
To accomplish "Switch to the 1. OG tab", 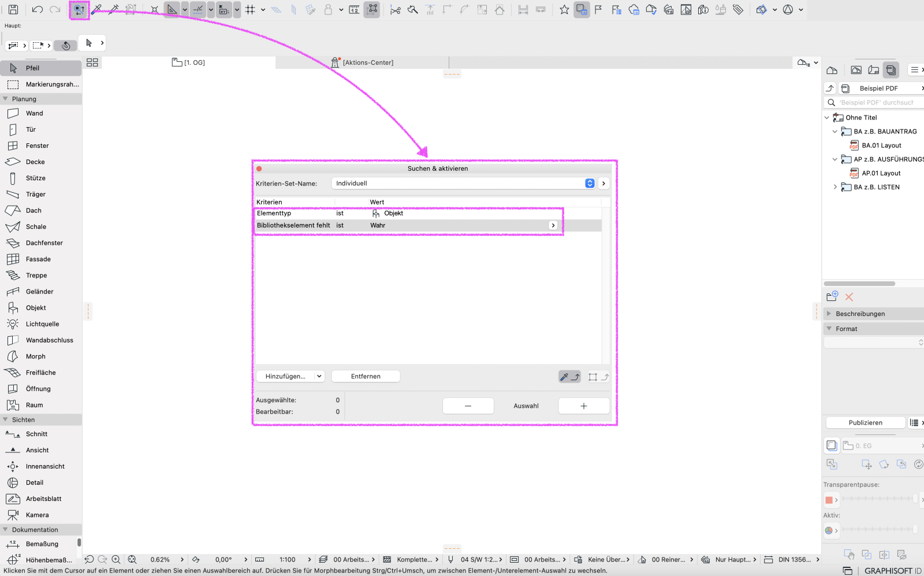I will 189,62.
